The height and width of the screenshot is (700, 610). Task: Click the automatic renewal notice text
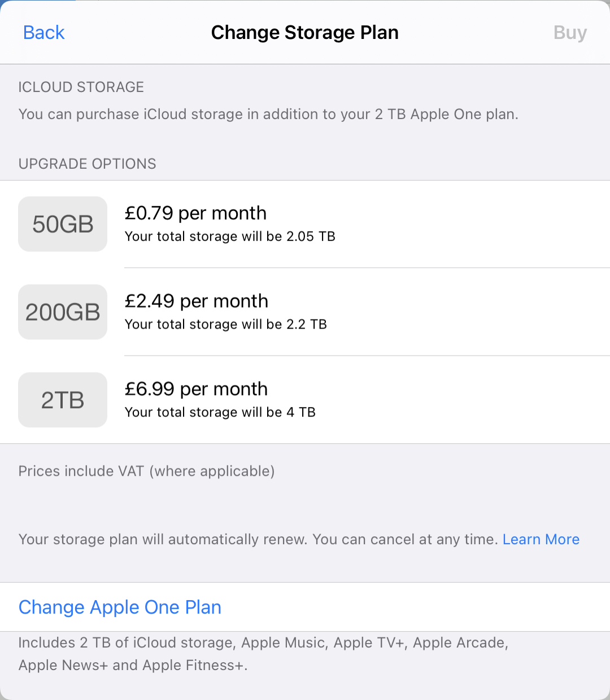259,540
